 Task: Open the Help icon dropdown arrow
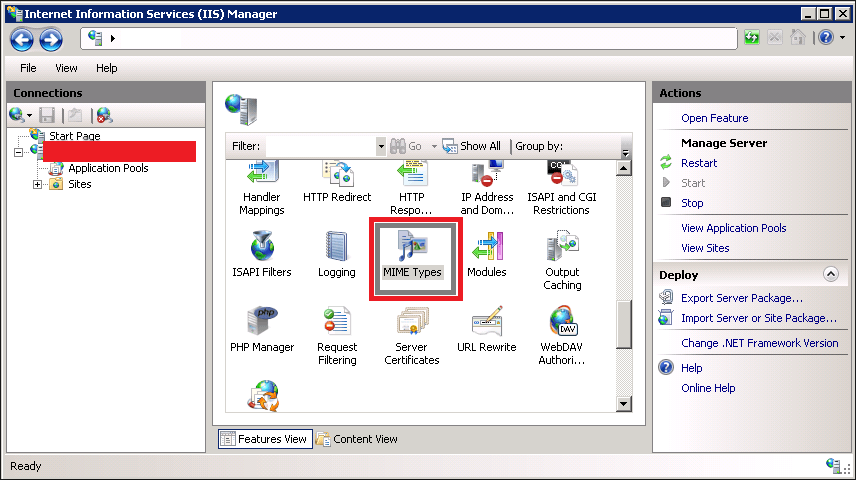pos(842,38)
